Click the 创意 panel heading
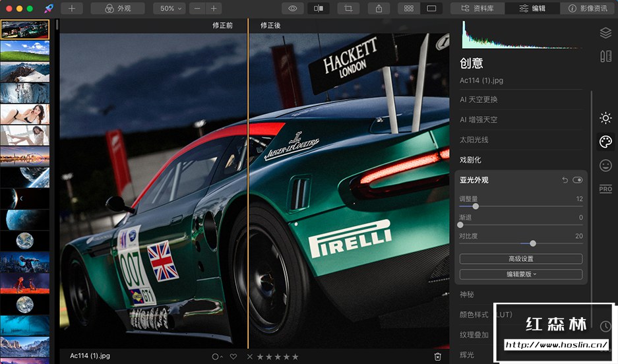The image size is (618, 364). 472,63
